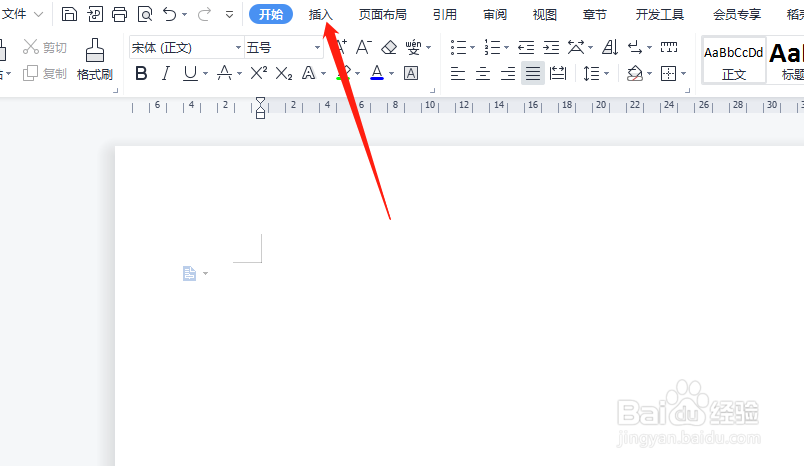Decrease font size with A- icon

point(364,47)
